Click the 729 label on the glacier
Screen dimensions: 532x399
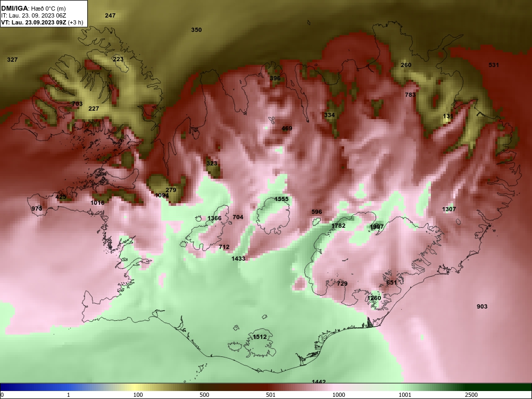pyautogui.click(x=342, y=284)
